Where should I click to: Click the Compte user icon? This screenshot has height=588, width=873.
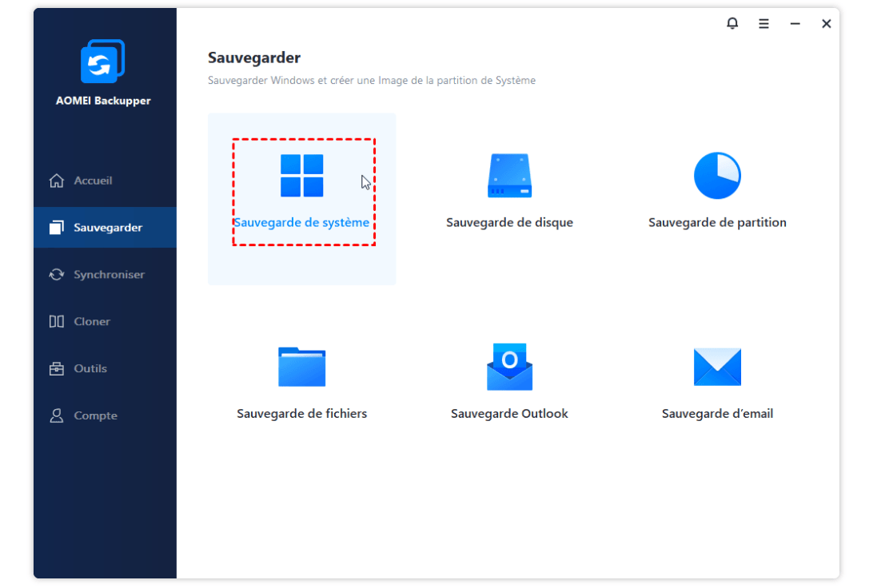click(56, 415)
